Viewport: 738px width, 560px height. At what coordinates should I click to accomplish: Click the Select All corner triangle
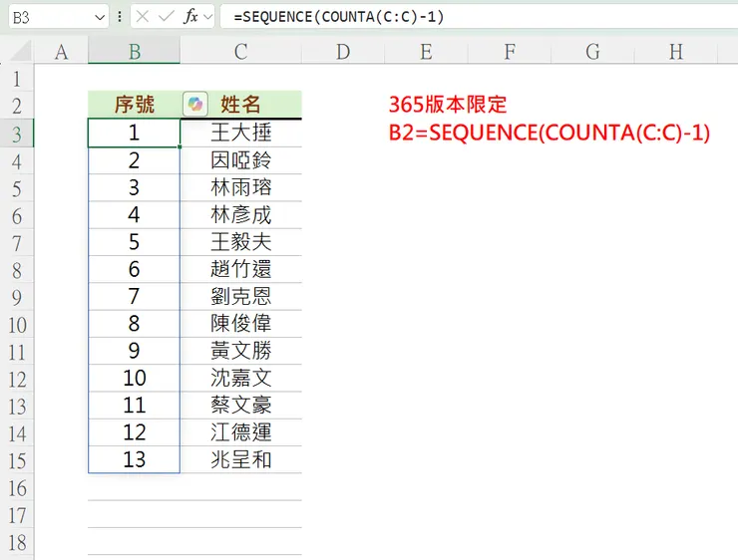21,51
